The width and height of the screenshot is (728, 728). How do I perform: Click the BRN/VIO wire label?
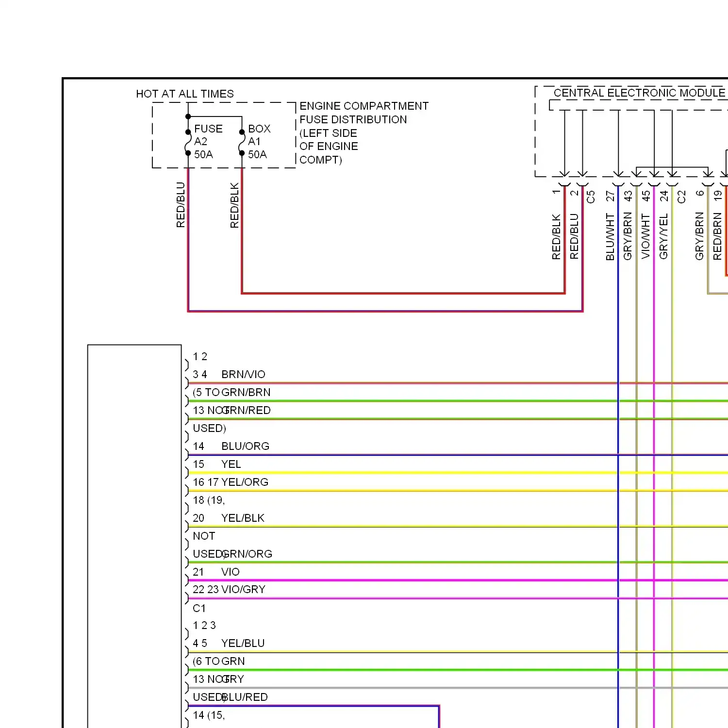[x=243, y=374]
